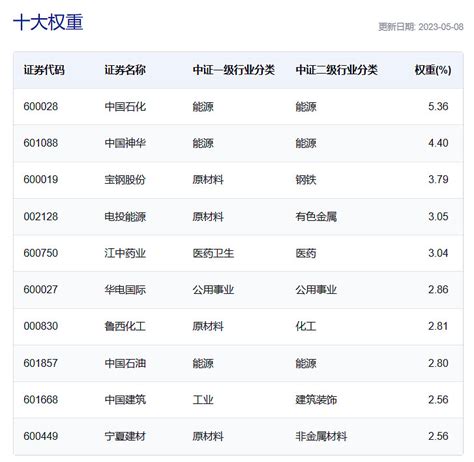Click weight value 3.04

click(x=438, y=253)
